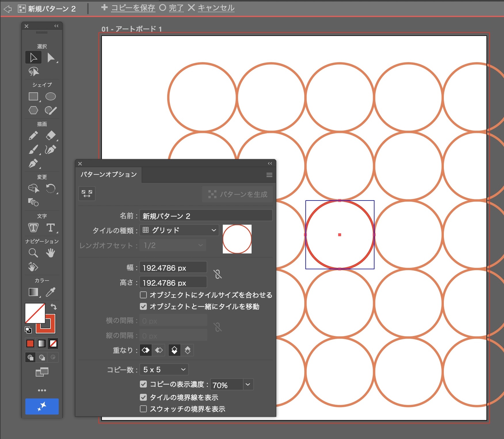Select the Eyedropper tool
The image size is (504, 439).
click(x=51, y=292)
